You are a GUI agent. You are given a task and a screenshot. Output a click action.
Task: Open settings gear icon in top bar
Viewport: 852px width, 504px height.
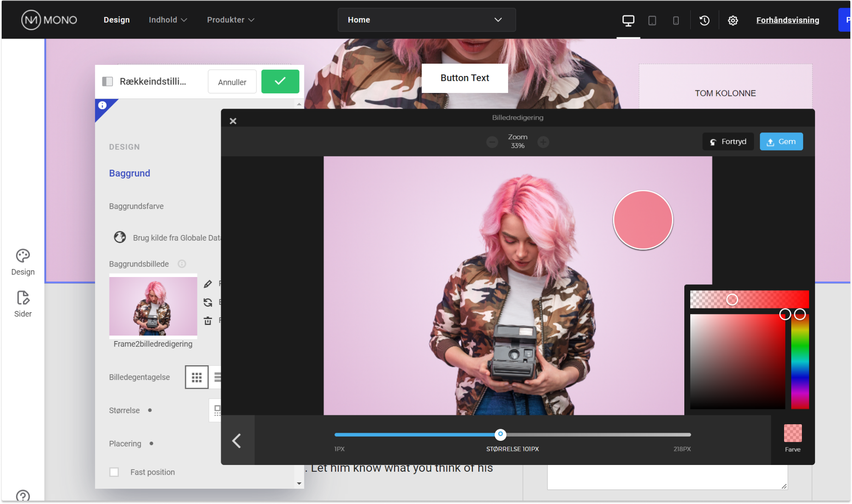733,20
